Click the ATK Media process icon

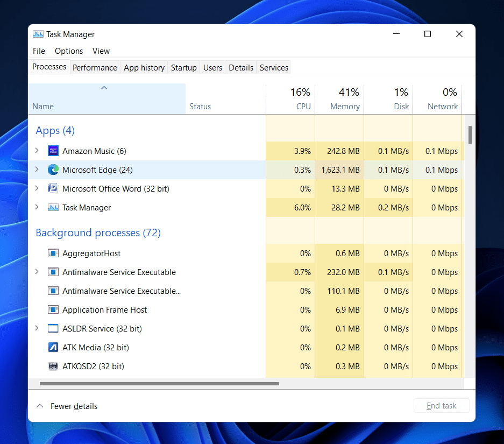[x=53, y=348]
